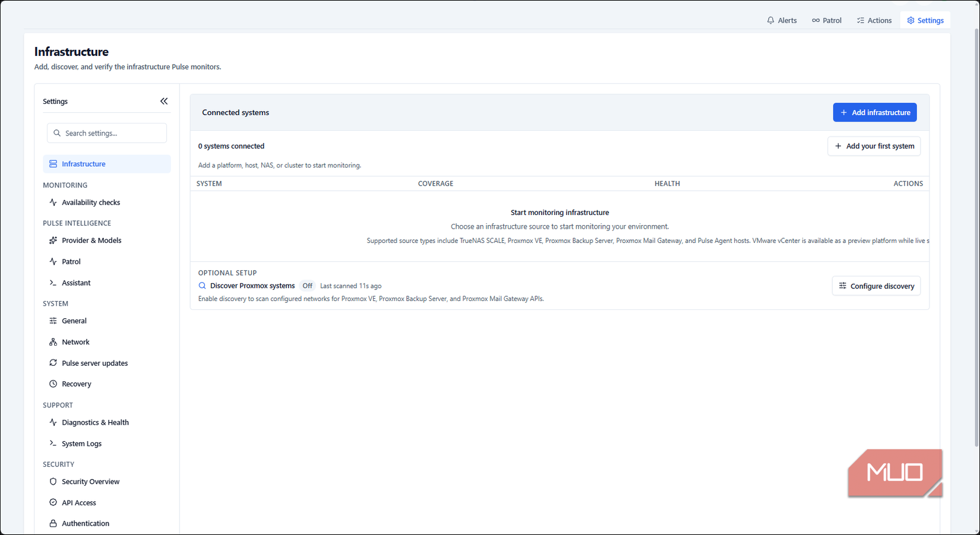Click the Availability checks pulse icon

(53, 202)
